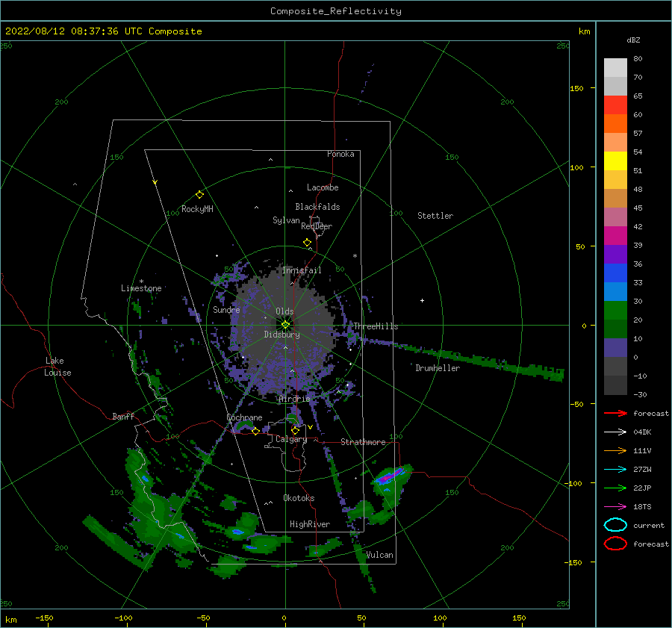The width and height of the screenshot is (672, 628).
Task: Click the Limestone label
Action: coord(141,288)
